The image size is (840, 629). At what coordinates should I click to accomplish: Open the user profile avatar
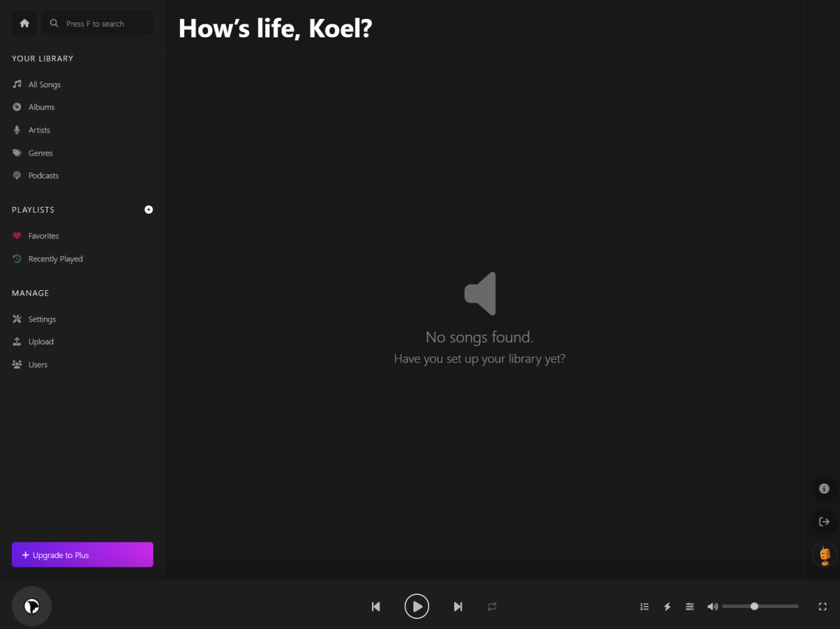[824, 555]
